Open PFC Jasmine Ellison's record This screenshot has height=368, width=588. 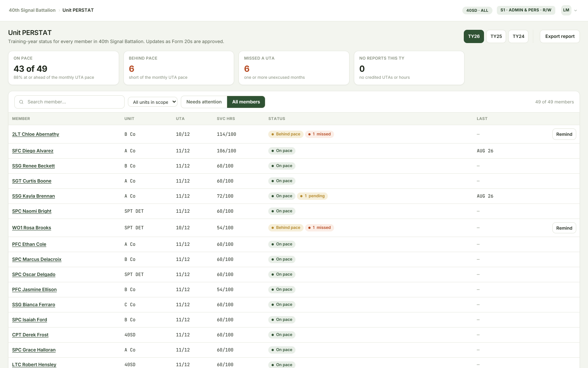tap(35, 290)
